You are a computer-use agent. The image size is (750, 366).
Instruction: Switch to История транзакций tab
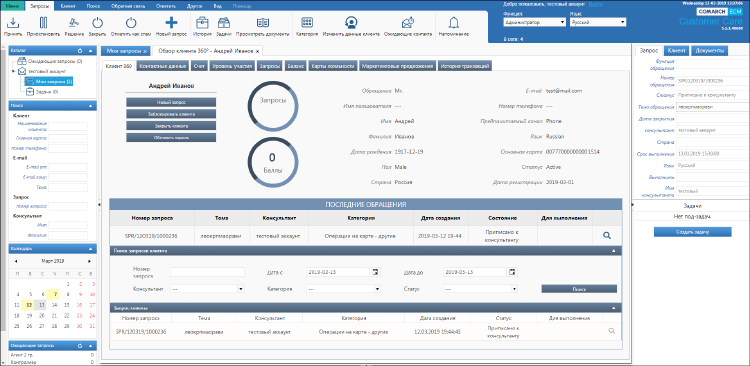[x=465, y=66]
